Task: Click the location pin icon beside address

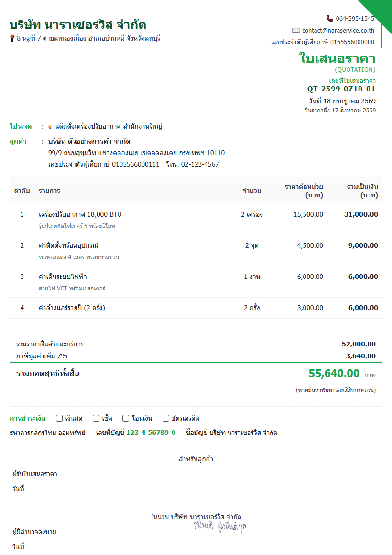Action: tap(12, 38)
